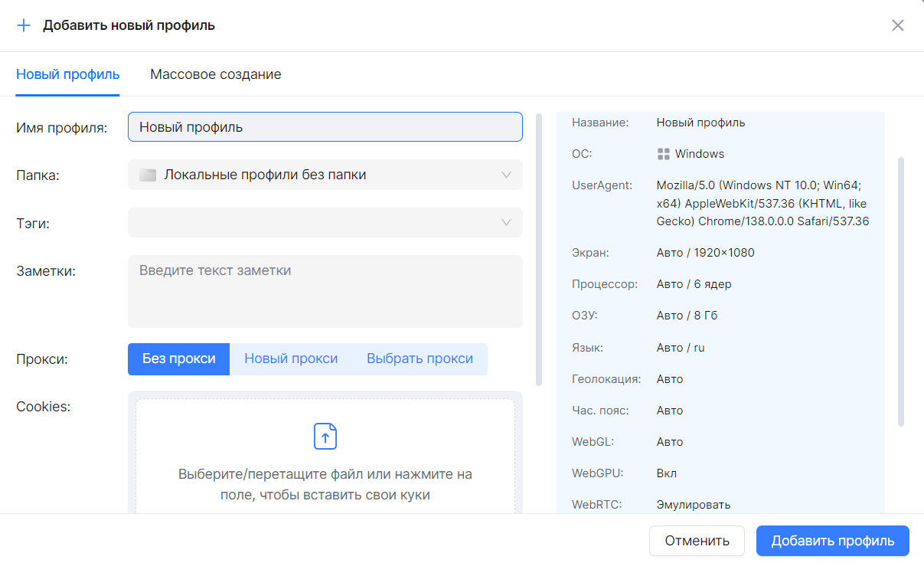Click the plus icon in dialog header
The image size is (924, 563).
[x=24, y=25]
